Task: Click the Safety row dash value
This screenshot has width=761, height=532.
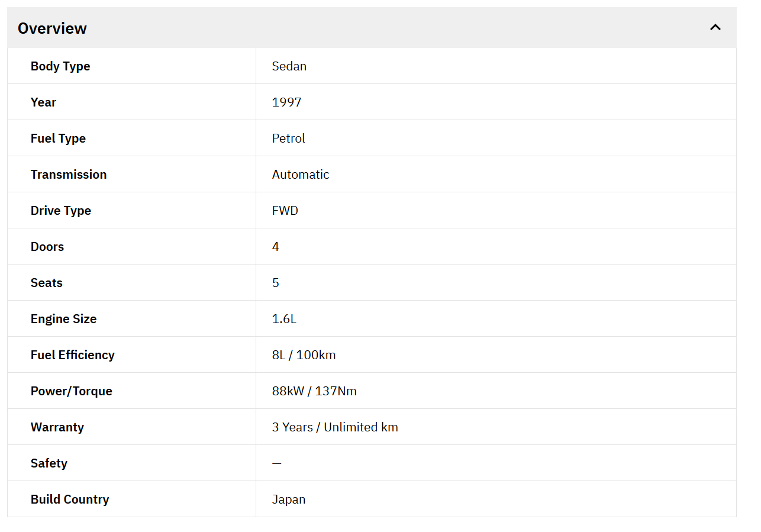Action: (x=276, y=463)
